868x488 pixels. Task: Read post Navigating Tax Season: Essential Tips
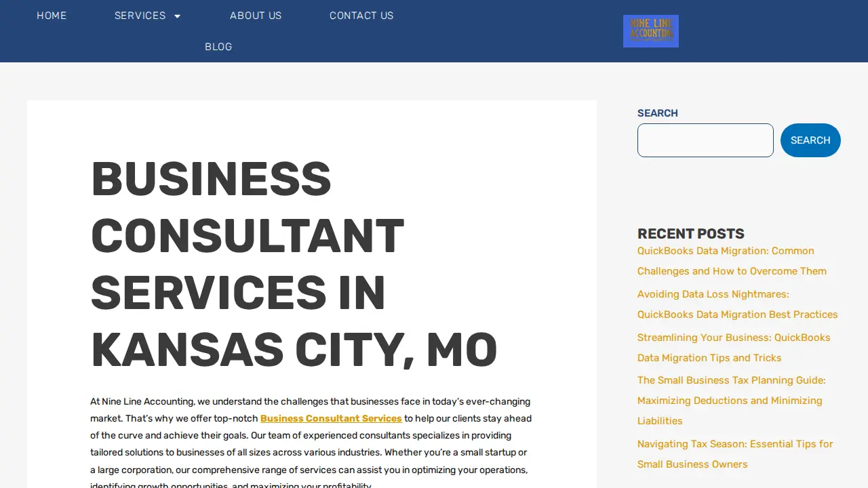click(735, 454)
